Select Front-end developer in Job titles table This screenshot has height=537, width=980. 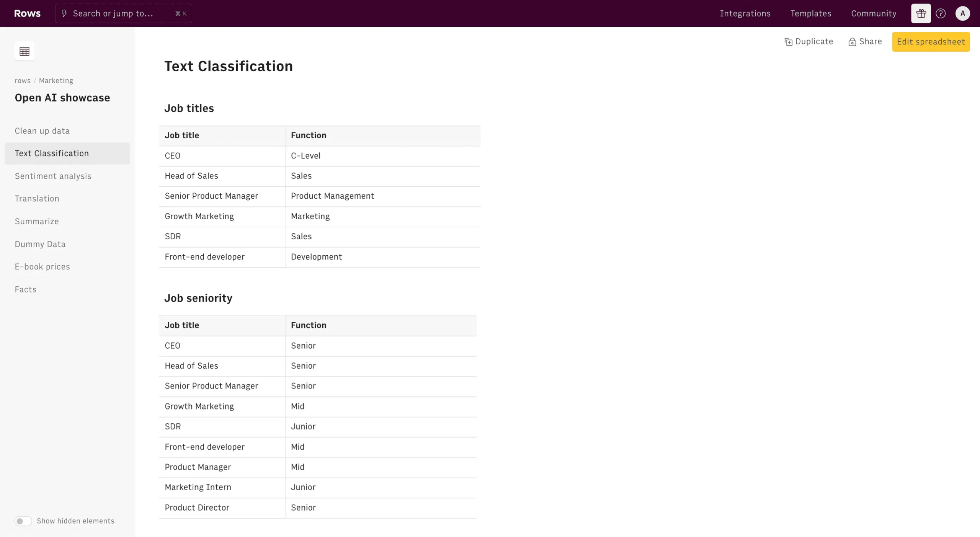[x=222, y=257]
